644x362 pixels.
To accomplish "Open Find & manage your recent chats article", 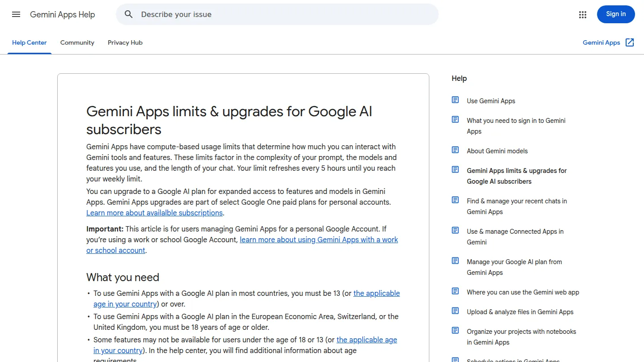I will point(517,206).
